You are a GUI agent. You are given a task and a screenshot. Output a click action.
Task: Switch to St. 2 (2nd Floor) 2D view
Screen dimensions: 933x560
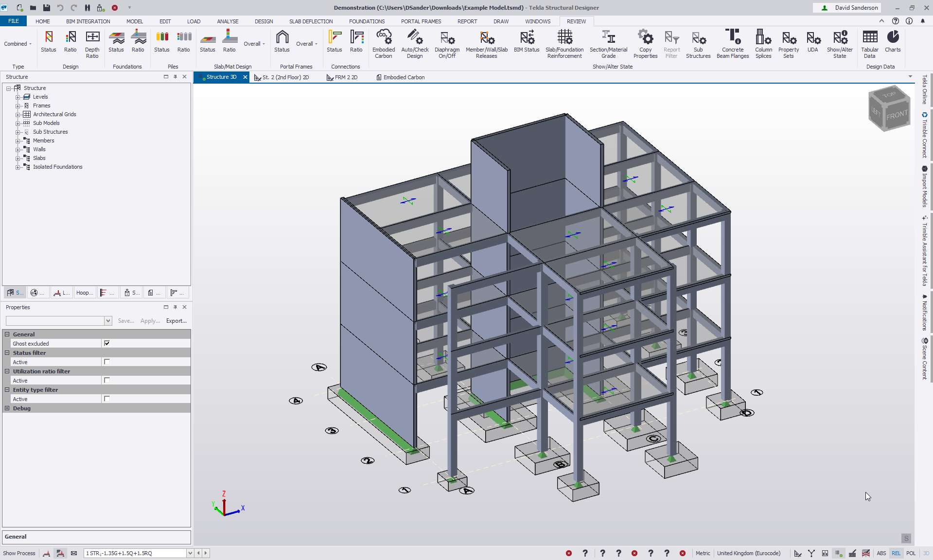tap(282, 77)
